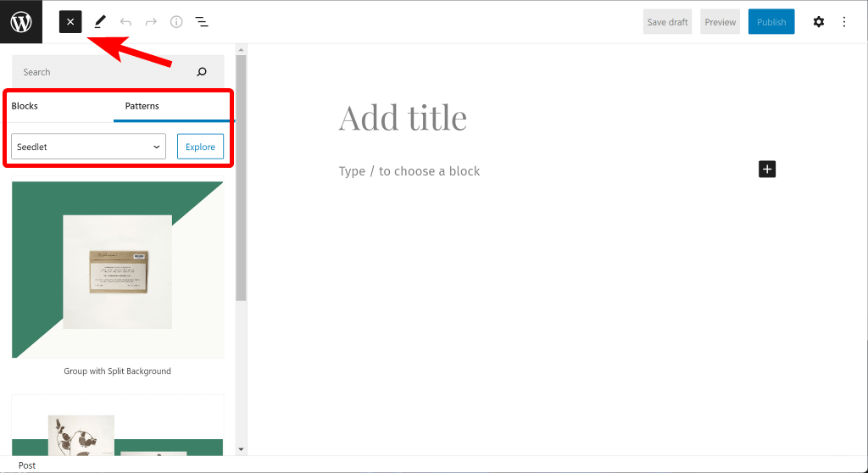Insert Group with Split Background pattern
Image resolution: width=868 pixels, height=473 pixels.
click(117, 270)
